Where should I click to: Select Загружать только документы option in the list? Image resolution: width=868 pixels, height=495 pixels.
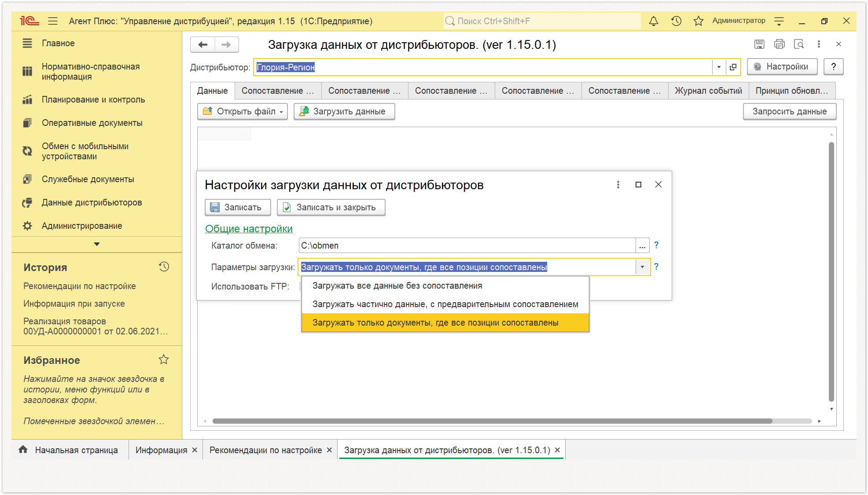(445, 323)
